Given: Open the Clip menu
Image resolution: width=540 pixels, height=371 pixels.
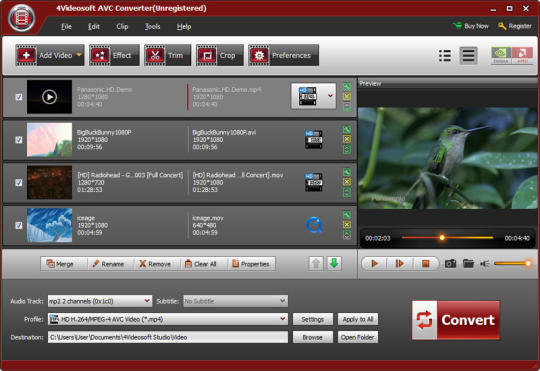Looking at the screenshot, I should click(122, 27).
